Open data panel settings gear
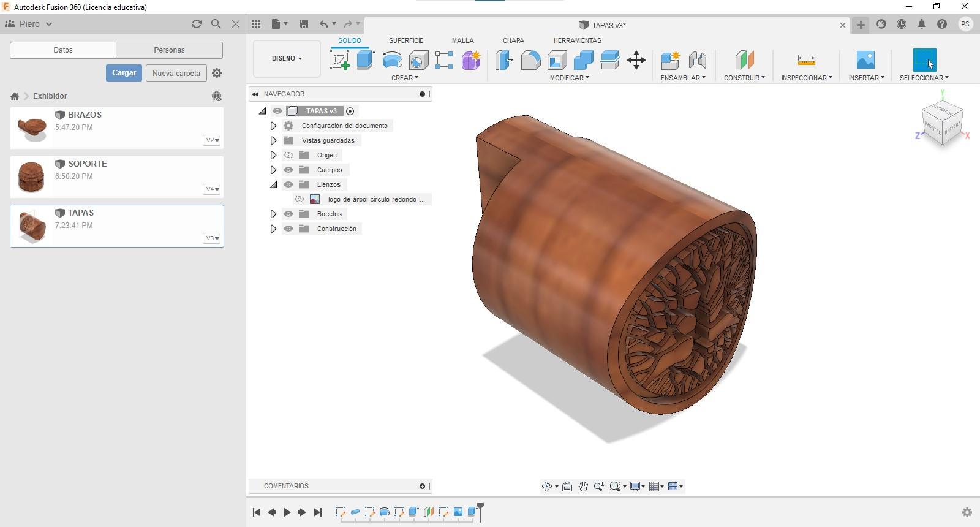Viewport: 980px width, 527px height. 217,73
